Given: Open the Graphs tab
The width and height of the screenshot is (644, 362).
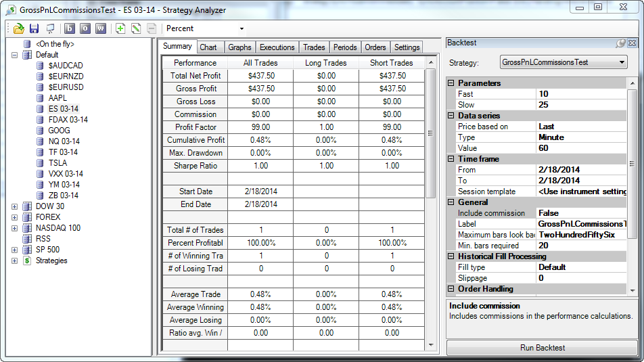Looking at the screenshot, I should 240,47.
